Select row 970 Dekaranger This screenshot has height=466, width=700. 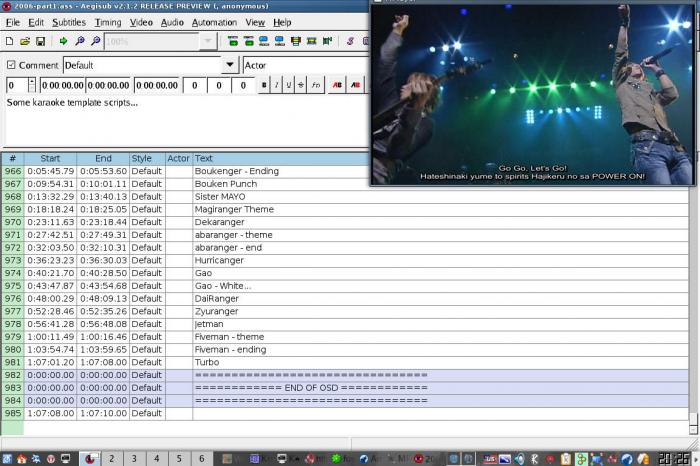(345, 222)
